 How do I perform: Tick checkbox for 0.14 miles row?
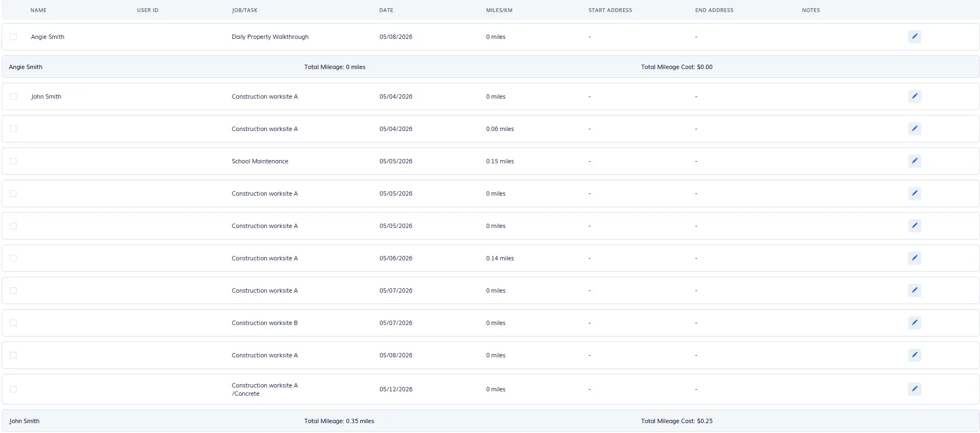tap(13, 258)
